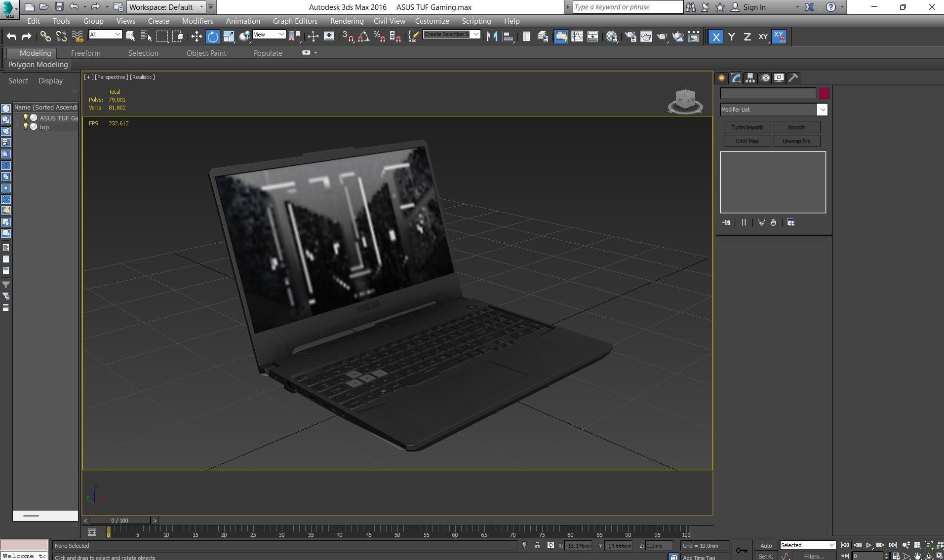Click the keyword search input field
This screenshot has width=944, height=560.
point(628,7)
